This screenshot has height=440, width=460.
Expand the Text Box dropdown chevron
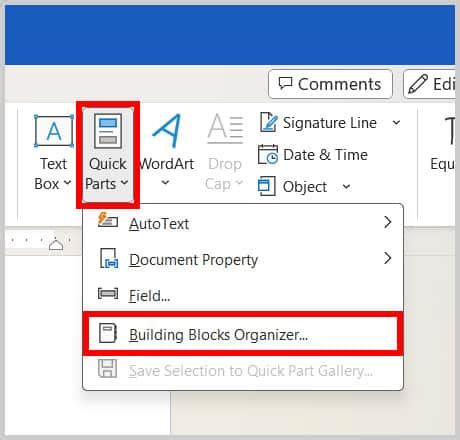(67, 183)
